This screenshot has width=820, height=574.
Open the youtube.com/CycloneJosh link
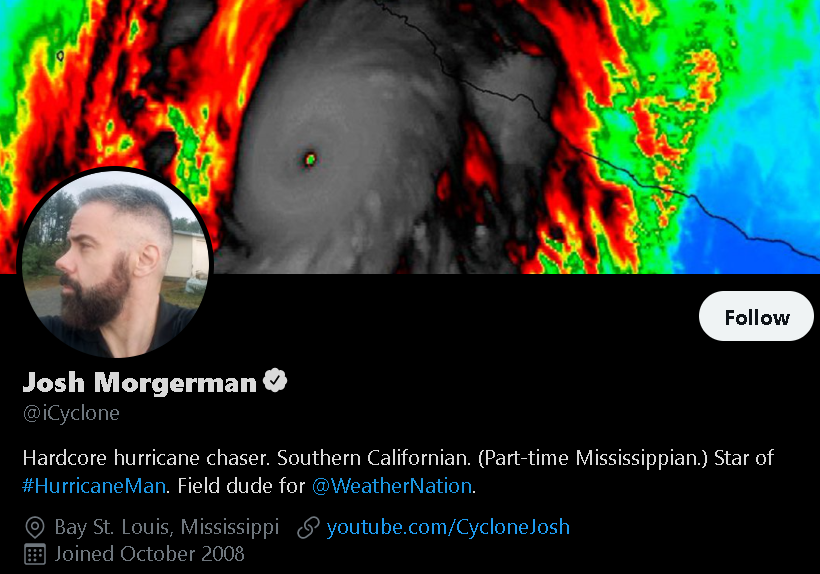[448, 527]
